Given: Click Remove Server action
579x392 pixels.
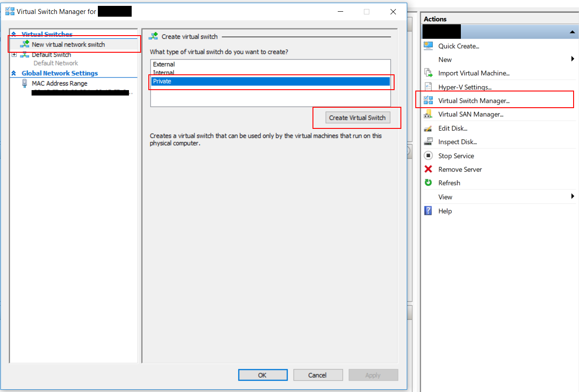Looking at the screenshot, I should point(460,169).
